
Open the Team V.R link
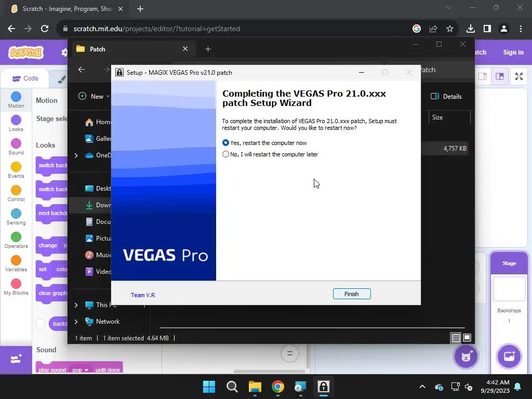click(143, 295)
